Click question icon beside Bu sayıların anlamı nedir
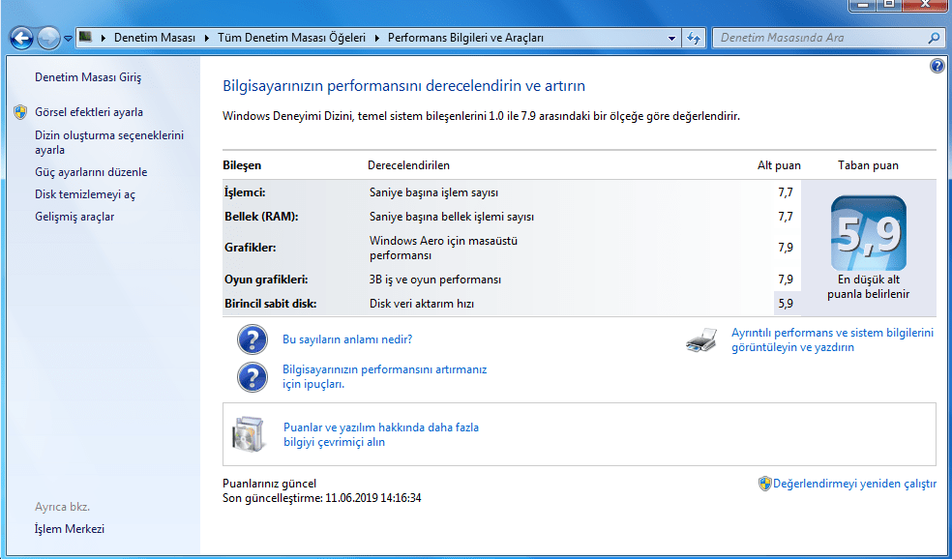This screenshot has width=952, height=560. [252, 339]
